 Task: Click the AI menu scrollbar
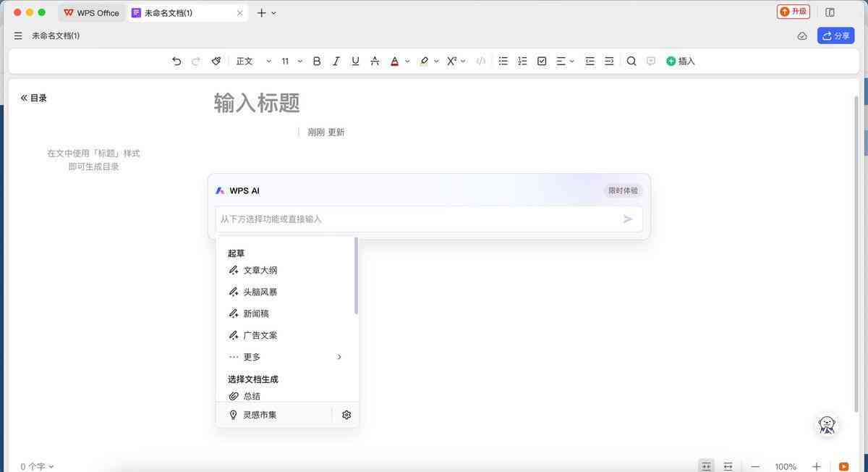pos(356,276)
